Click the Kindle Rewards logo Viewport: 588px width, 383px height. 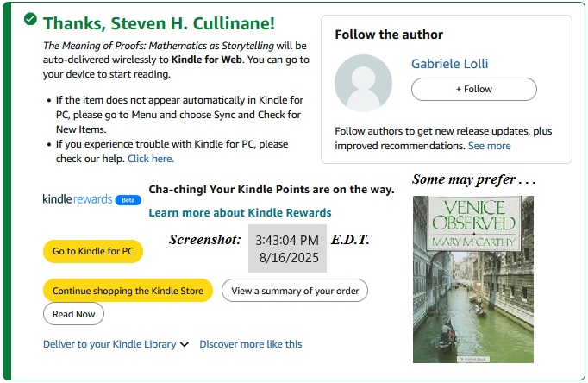click(78, 199)
